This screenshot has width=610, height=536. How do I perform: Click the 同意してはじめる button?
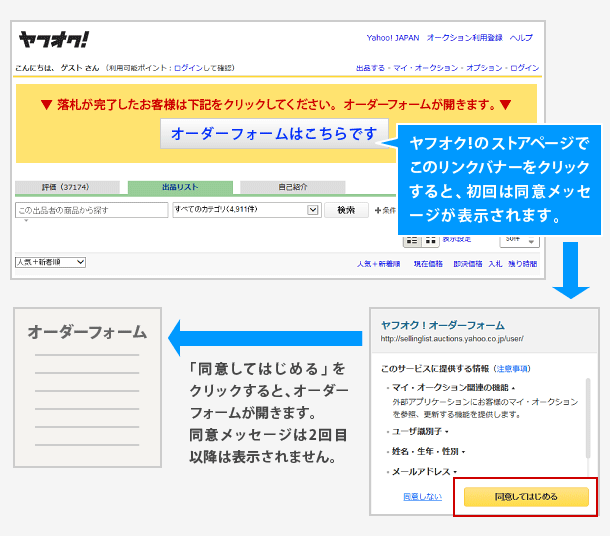tap(526, 497)
